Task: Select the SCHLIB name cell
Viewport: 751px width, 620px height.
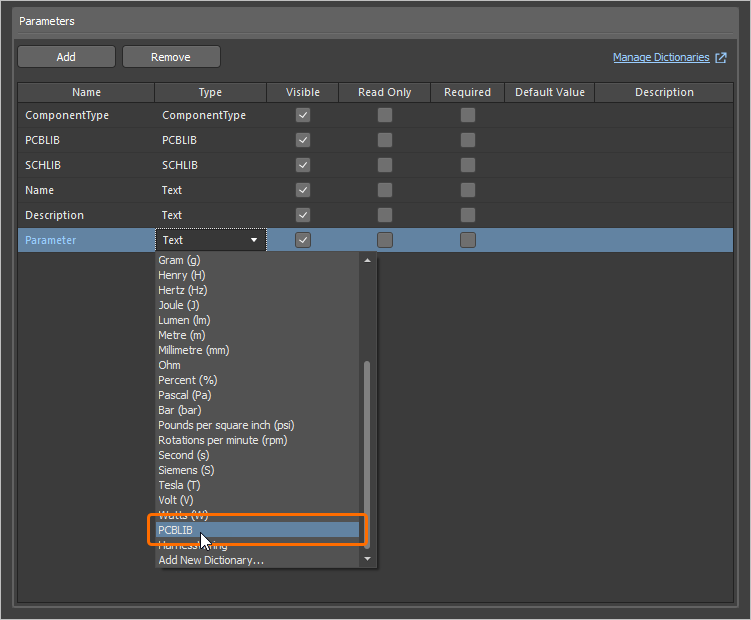Action: [x=86, y=165]
